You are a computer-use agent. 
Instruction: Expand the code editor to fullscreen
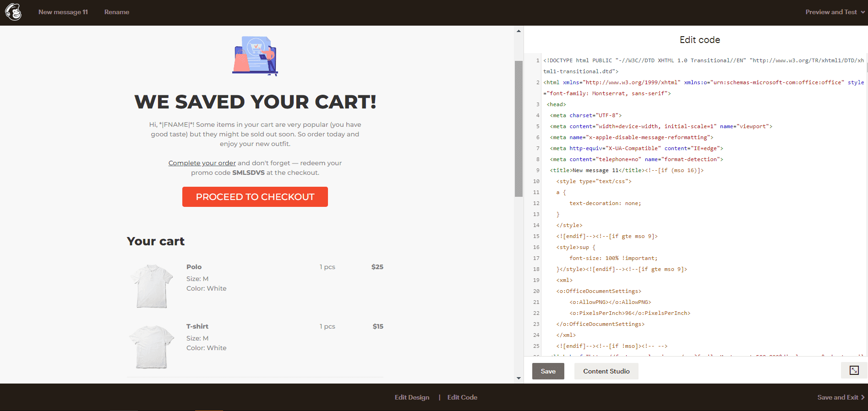[854, 371]
